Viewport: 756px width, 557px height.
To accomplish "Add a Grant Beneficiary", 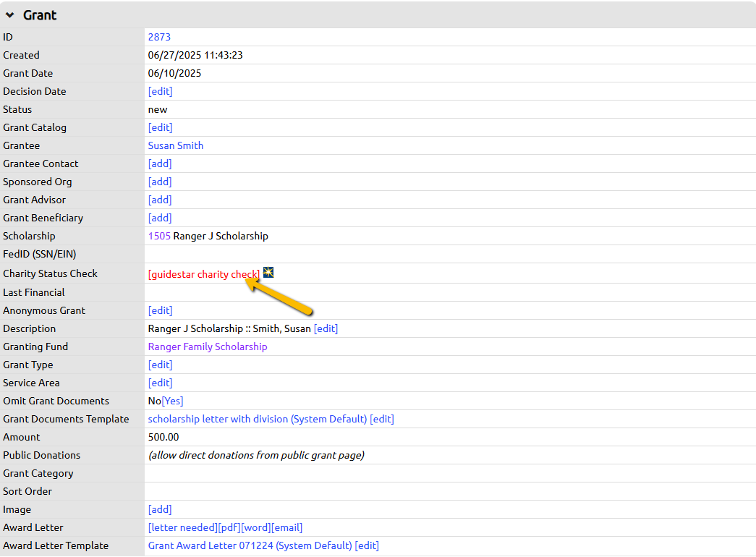I will tap(160, 218).
